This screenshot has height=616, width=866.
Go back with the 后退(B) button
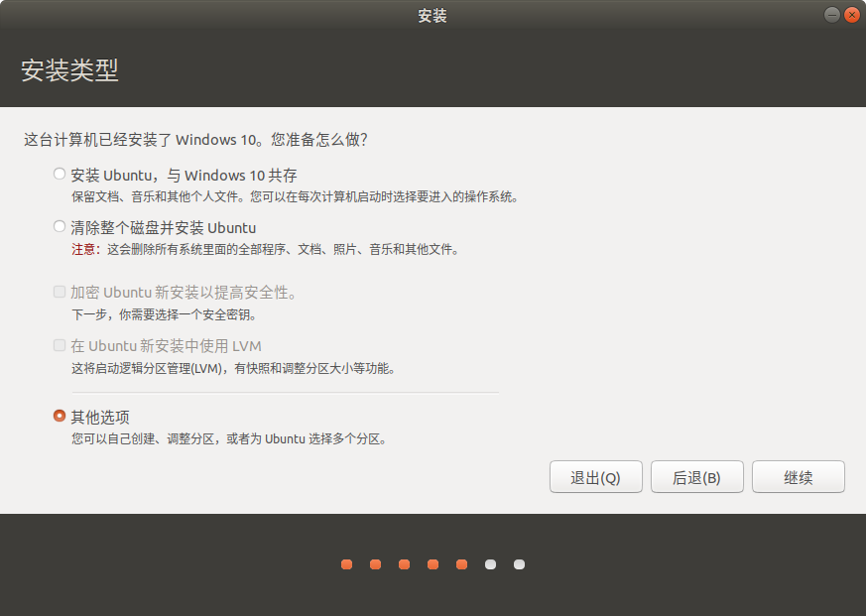(697, 477)
